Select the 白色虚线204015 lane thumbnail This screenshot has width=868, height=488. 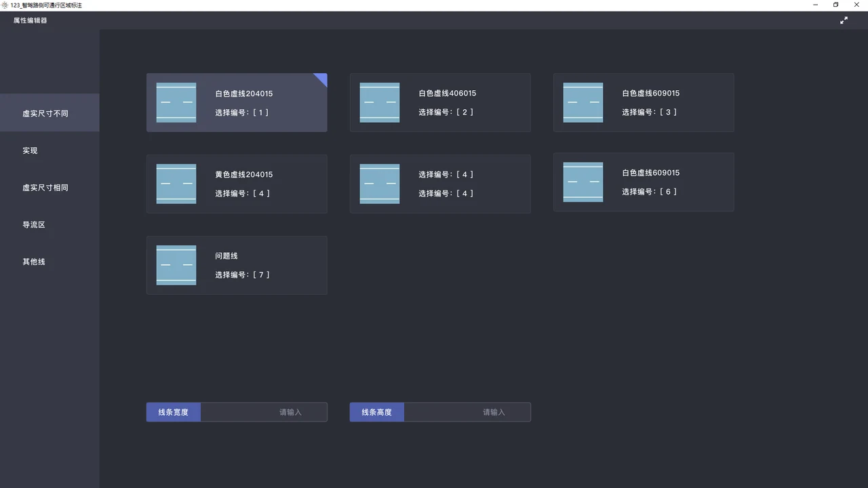(x=176, y=102)
